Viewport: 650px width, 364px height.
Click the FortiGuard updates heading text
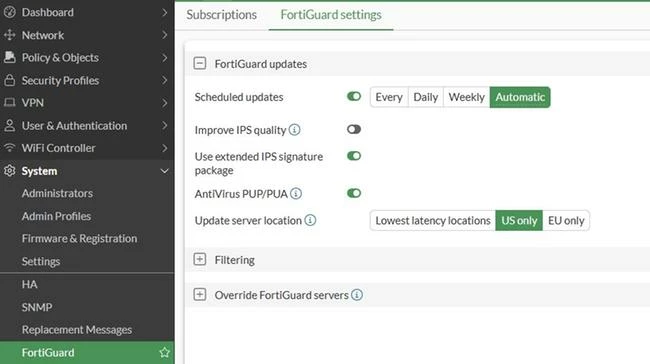click(260, 64)
